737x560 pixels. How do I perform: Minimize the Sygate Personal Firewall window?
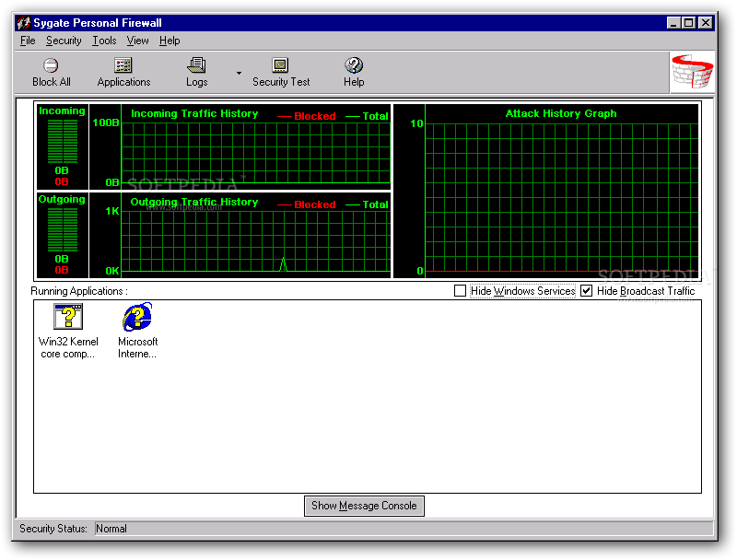point(673,22)
